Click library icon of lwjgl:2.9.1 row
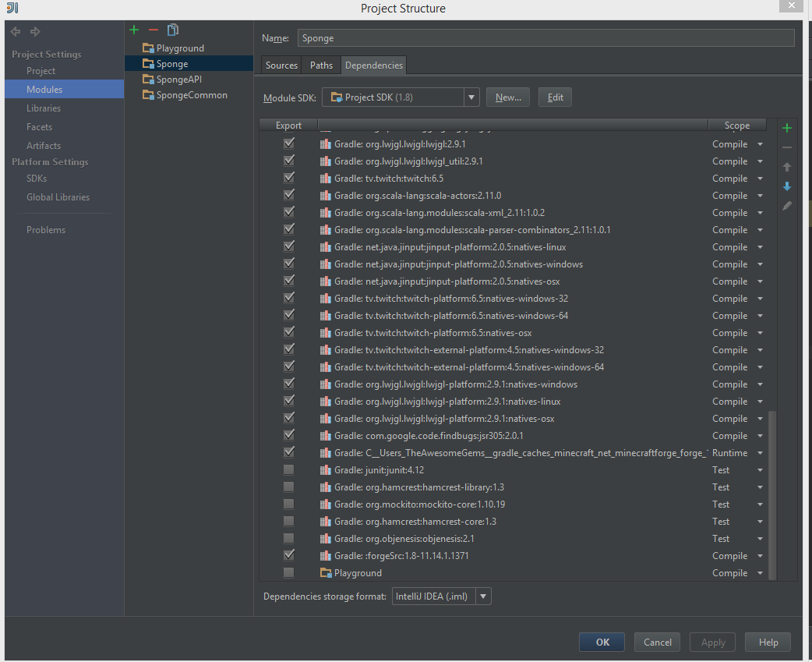This screenshot has width=812, height=662. coord(325,144)
